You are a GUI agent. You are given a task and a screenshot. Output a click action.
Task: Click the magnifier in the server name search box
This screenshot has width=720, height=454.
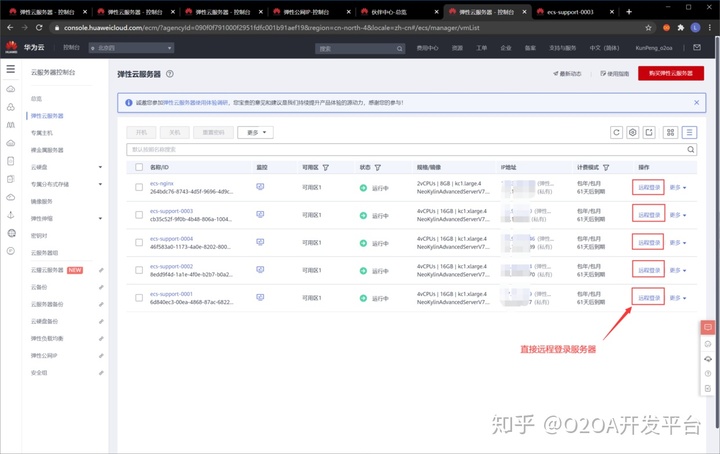tap(691, 149)
